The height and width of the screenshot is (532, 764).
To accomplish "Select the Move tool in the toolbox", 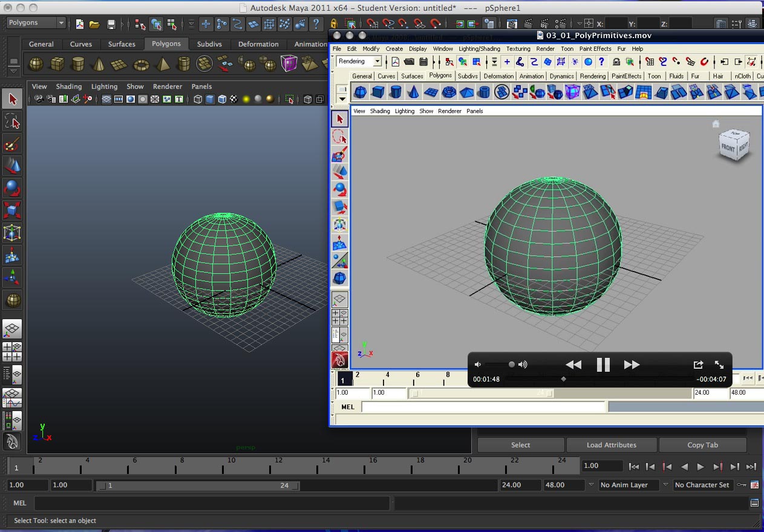I will click(x=13, y=164).
